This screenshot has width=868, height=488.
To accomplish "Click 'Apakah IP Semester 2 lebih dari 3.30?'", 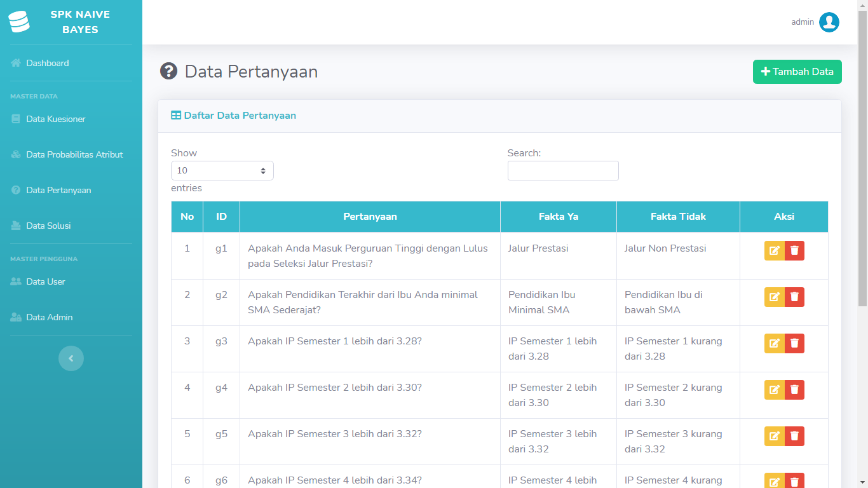I will (x=335, y=388).
